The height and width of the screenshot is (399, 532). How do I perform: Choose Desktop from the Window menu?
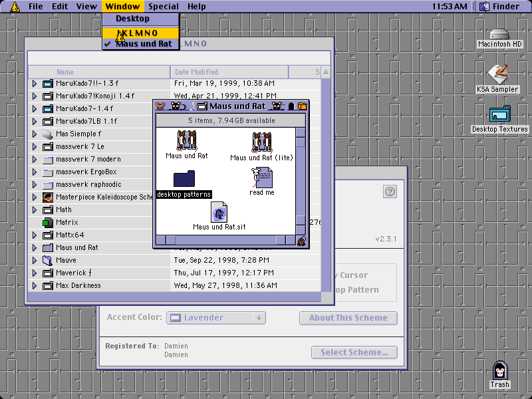coord(141,19)
